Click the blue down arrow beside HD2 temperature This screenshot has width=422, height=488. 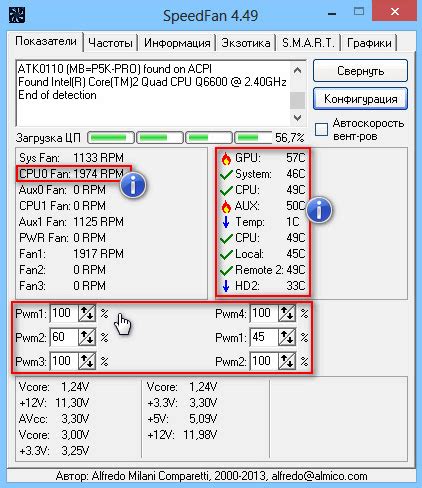(x=226, y=286)
